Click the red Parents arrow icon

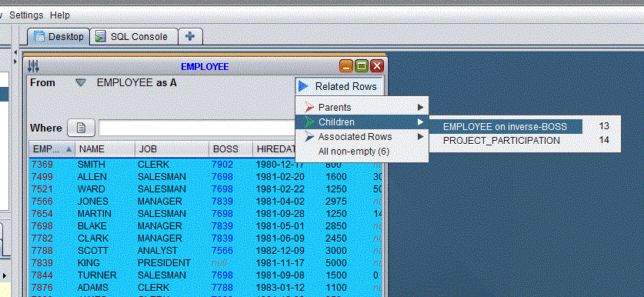pyautogui.click(x=309, y=108)
